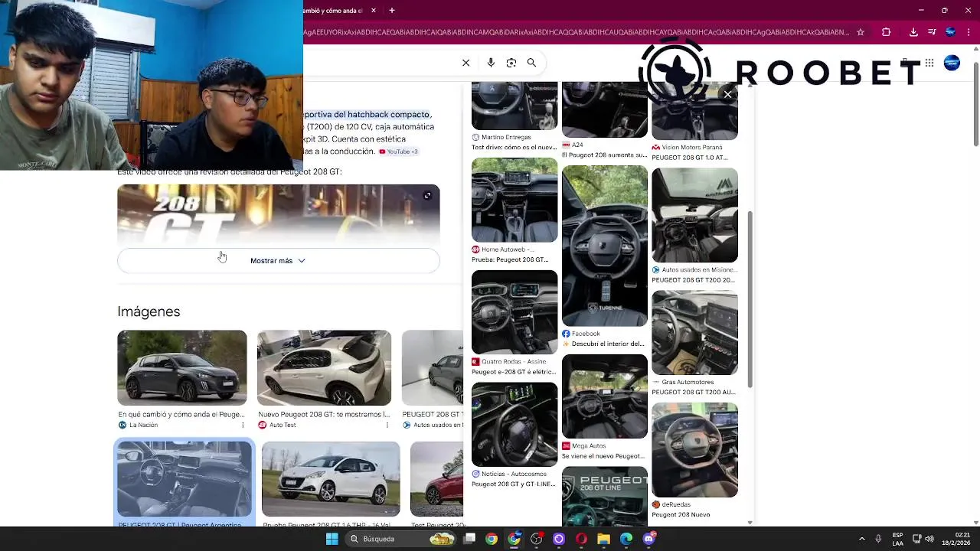Image resolution: width=980 pixels, height=551 pixels.
Task: Open options for Auto Test image result
Action: point(387,425)
